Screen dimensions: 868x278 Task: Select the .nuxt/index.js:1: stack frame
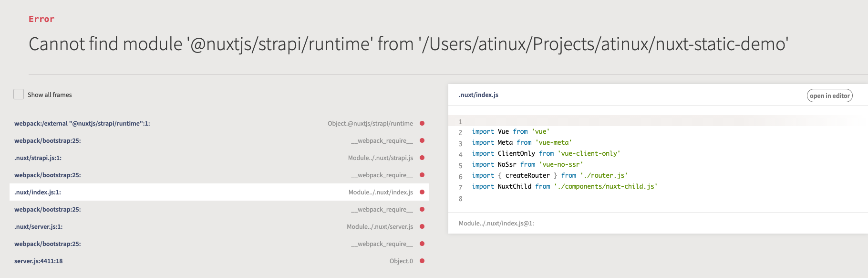[x=219, y=192]
